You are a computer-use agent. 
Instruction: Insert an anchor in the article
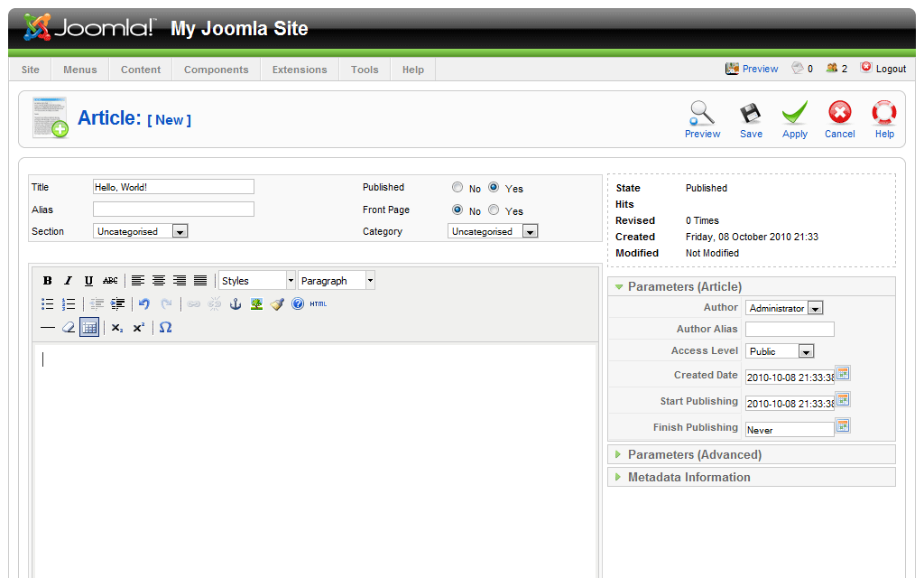[236, 304]
